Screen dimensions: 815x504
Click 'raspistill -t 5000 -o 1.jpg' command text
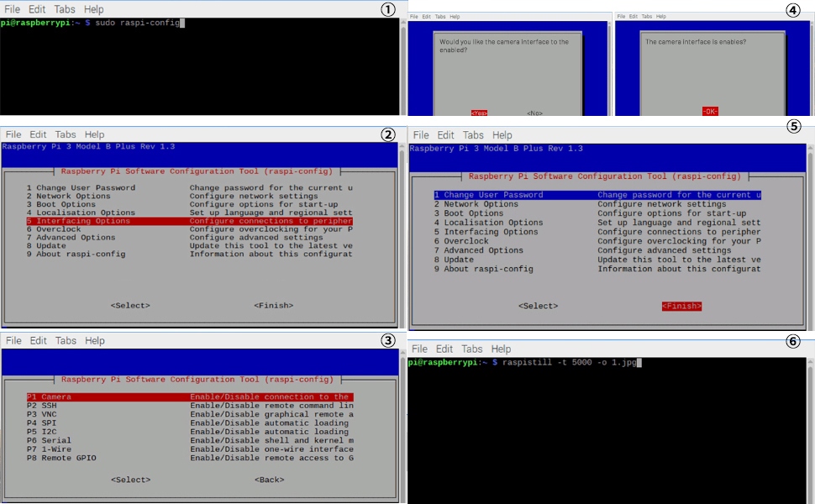(x=569, y=363)
